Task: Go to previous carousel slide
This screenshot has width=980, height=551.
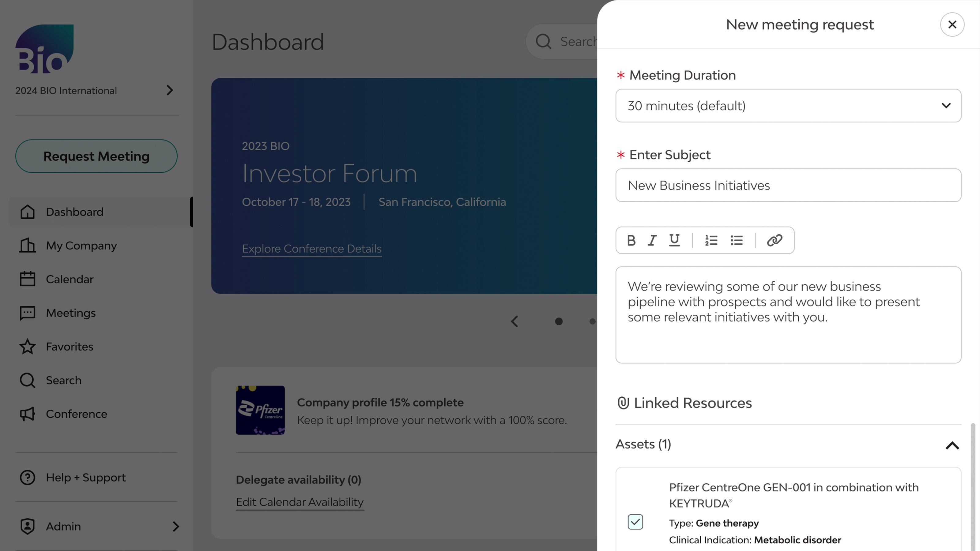Action: 514,321
